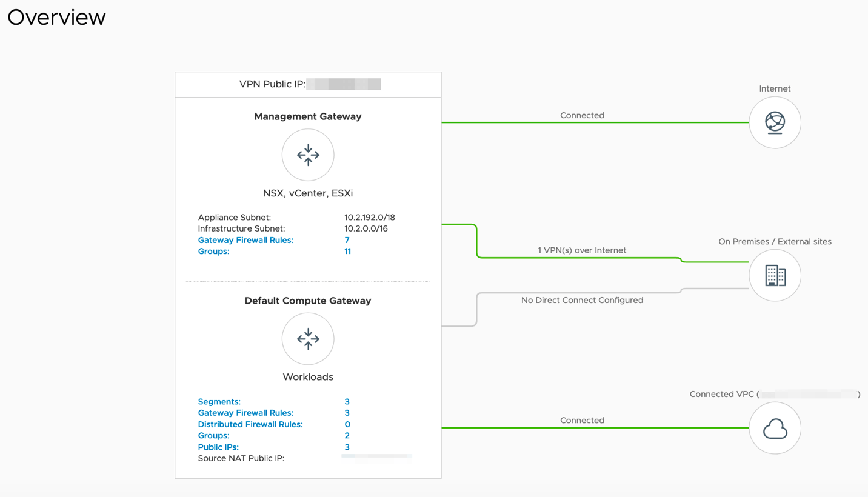Screen dimensions: 868x497
Task: Click the Management groups count 11
Action: pyautogui.click(x=347, y=252)
